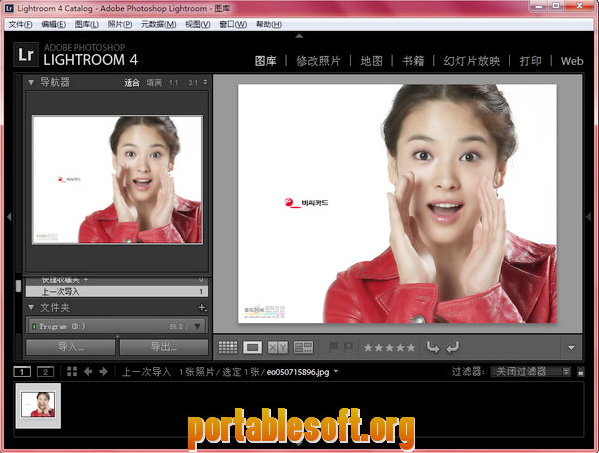Rotate photo counterclockwise arrow icon
The height and width of the screenshot is (453, 599).
click(x=433, y=347)
